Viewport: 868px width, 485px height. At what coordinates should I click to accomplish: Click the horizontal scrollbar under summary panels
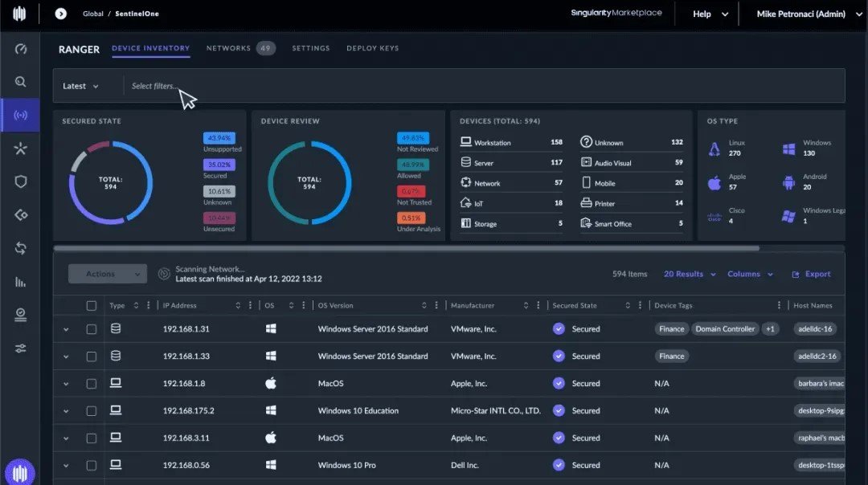pos(407,248)
